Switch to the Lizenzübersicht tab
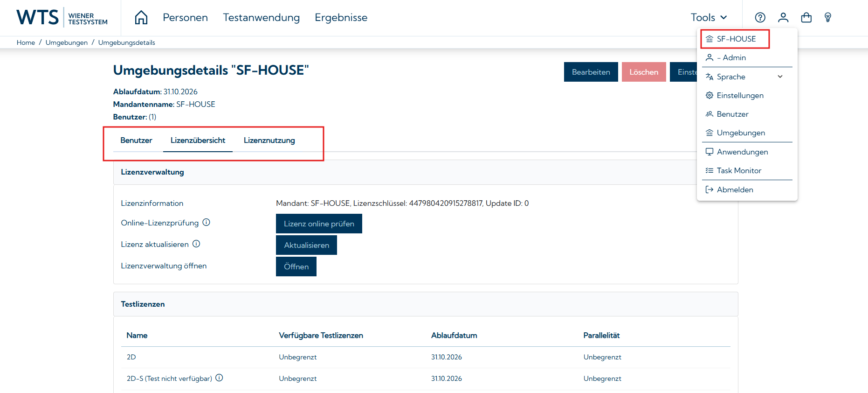This screenshot has width=868, height=393. (198, 140)
